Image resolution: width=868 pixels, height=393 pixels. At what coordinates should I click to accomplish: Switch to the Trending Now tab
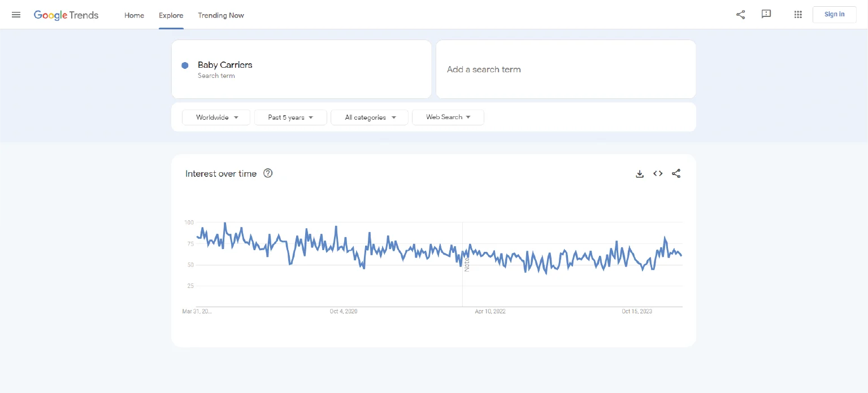coord(221,15)
